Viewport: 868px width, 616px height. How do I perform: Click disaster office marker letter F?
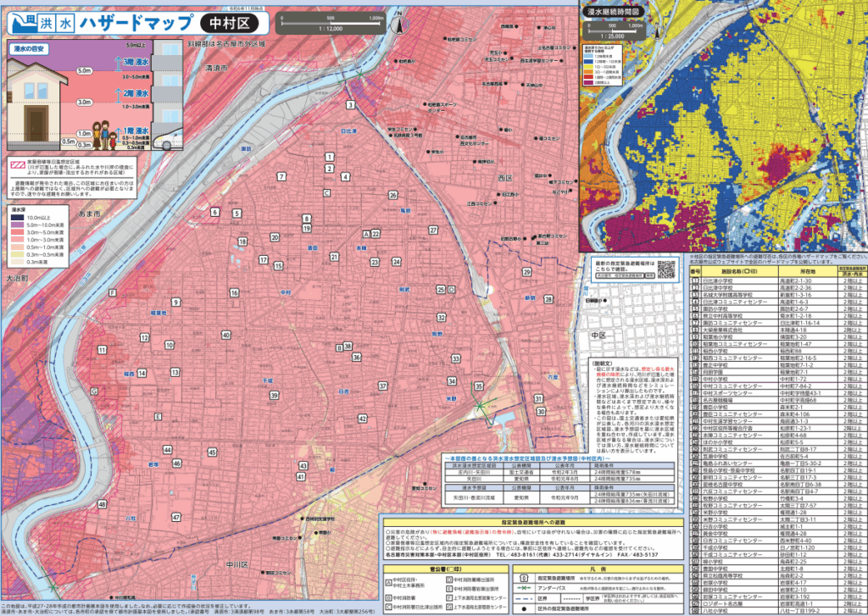[x=112, y=292]
